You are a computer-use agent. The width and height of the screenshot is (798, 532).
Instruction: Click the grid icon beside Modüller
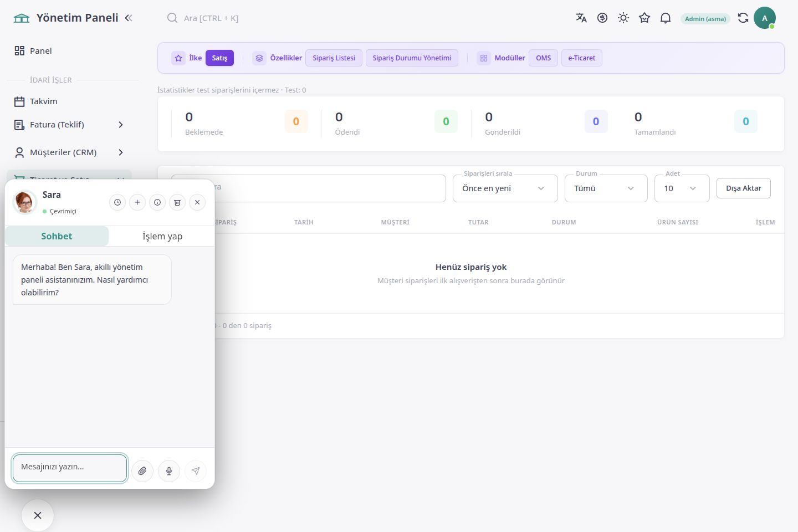484,58
